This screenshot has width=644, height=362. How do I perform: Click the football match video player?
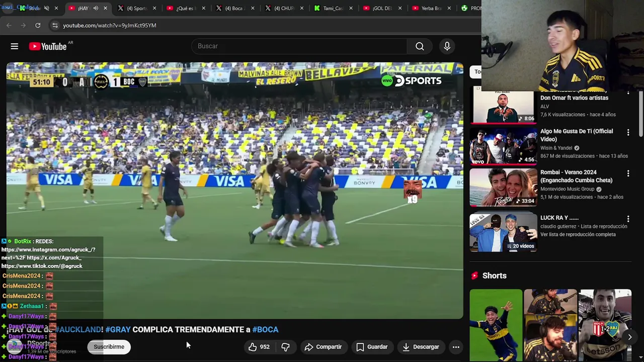234,191
